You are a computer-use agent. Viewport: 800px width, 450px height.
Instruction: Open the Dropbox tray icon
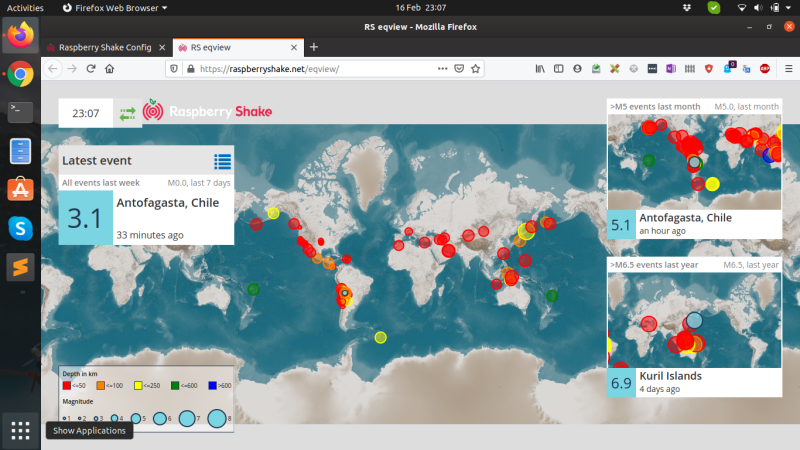coord(687,8)
